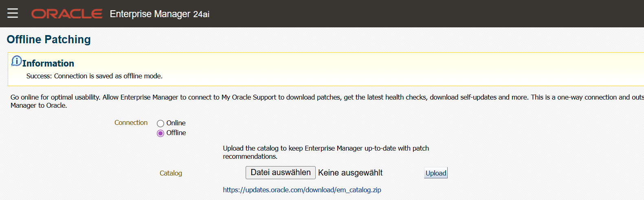The height and width of the screenshot is (200, 644).
Task: Click the Datei auswählen file button
Action: (x=281, y=173)
